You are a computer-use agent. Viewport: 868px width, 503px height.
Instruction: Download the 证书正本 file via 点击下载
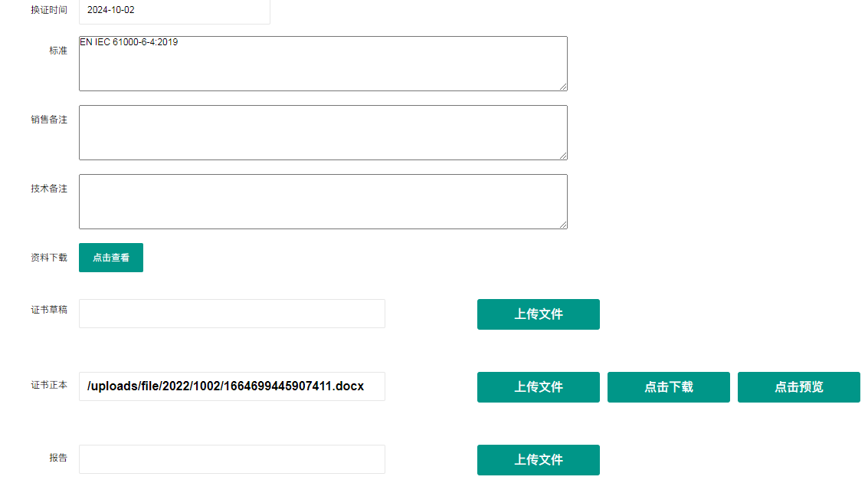[x=668, y=387]
